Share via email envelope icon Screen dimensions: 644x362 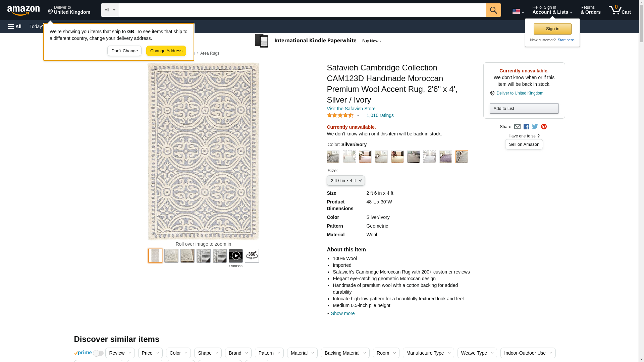click(517, 127)
